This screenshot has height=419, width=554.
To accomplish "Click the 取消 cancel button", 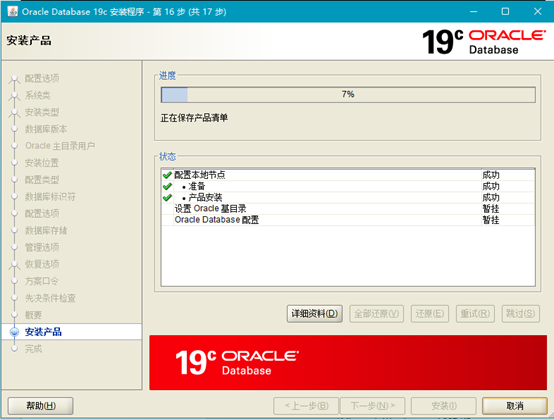I will point(515,406).
